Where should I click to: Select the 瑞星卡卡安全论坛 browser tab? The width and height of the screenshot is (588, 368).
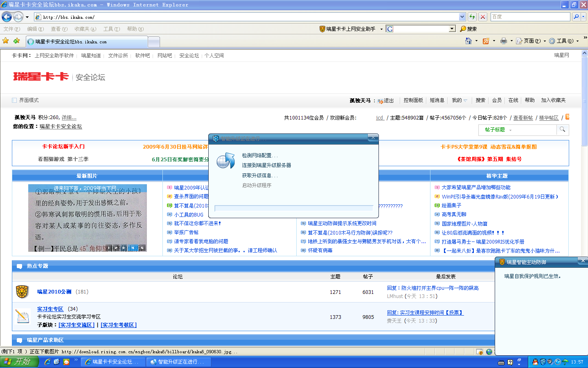tap(87, 42)
